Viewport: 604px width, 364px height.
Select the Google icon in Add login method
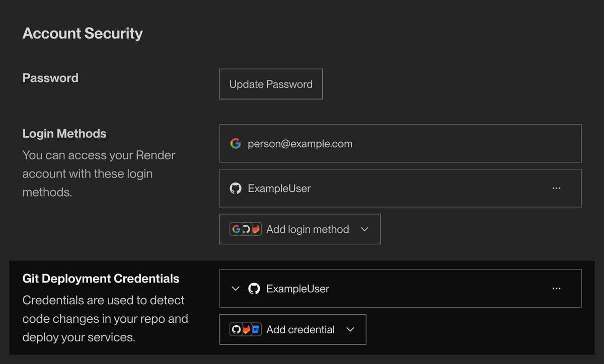pyautogui.click(x=236, y=229)
